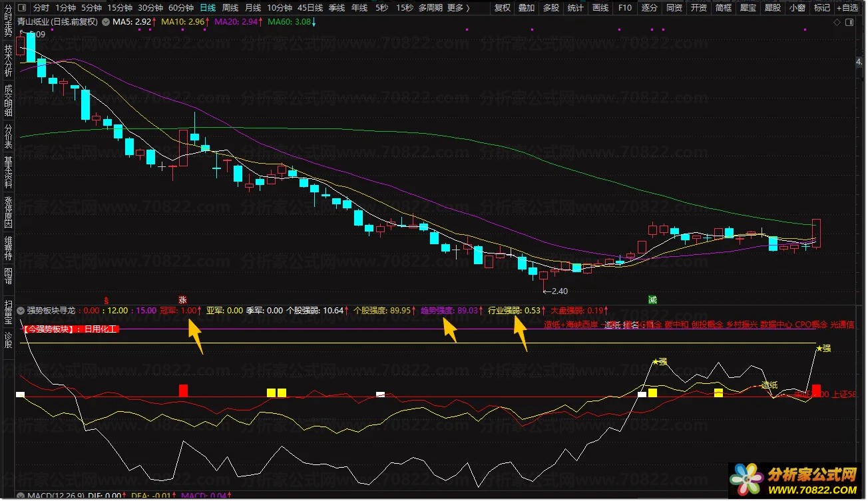
Task: Open the F10 company info
Action: pos(624,8)
